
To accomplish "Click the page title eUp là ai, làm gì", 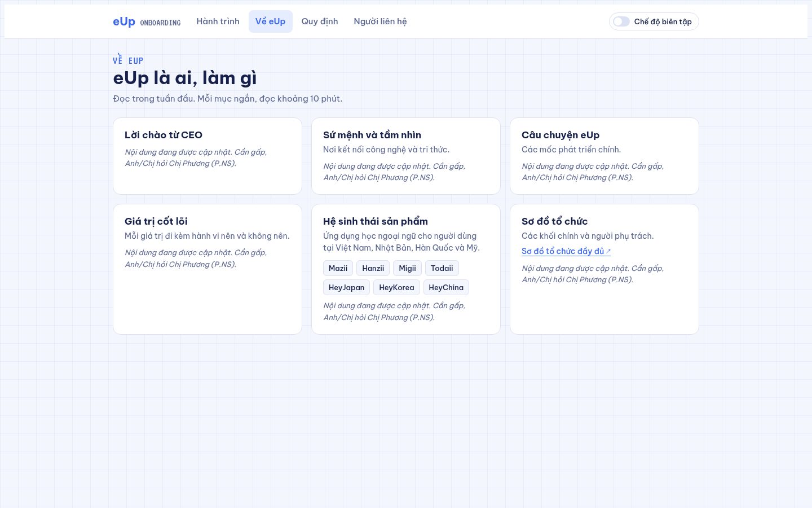I will click(185, 78).
